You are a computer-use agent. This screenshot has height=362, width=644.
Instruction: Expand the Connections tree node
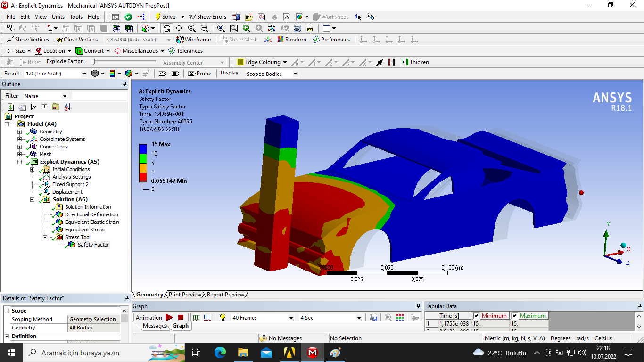pyautogui.click(x=19, y=147)
